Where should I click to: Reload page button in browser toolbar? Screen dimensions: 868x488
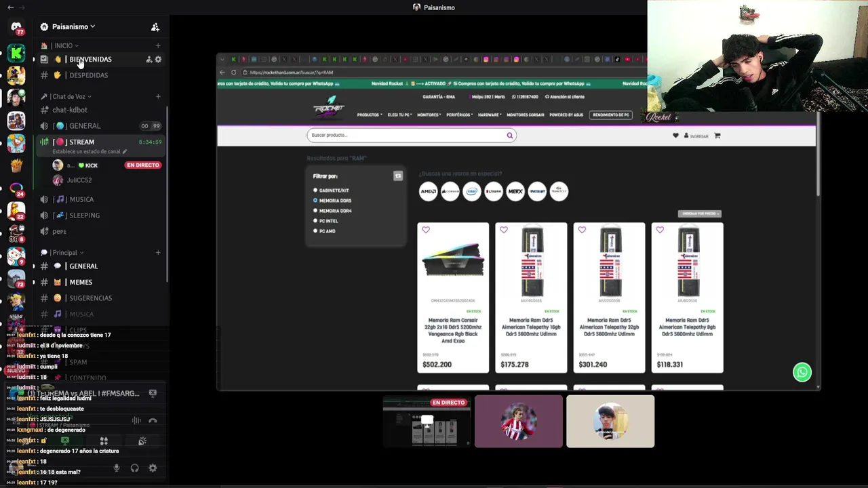click(x=234, y=73)
